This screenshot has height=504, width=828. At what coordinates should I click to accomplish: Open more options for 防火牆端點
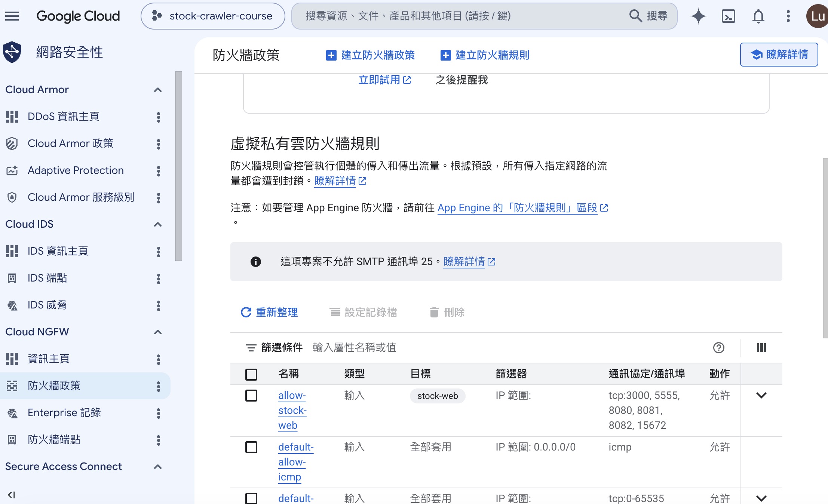159,440
